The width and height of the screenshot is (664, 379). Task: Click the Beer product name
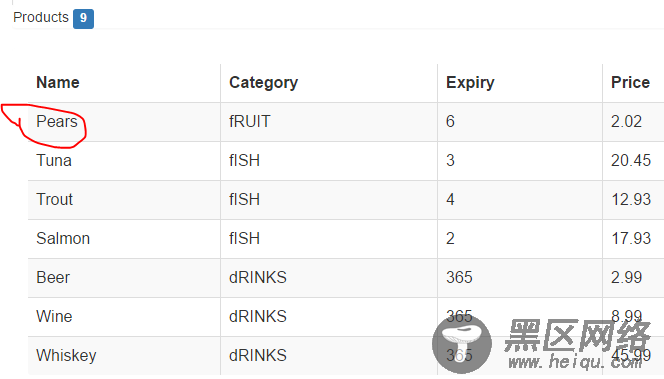click(53, 277)
